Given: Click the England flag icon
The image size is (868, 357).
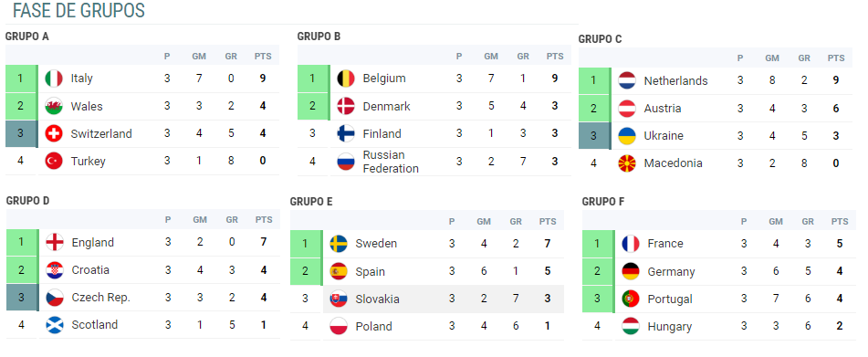Looking at the screenshot, I should [x=54, y=243].
